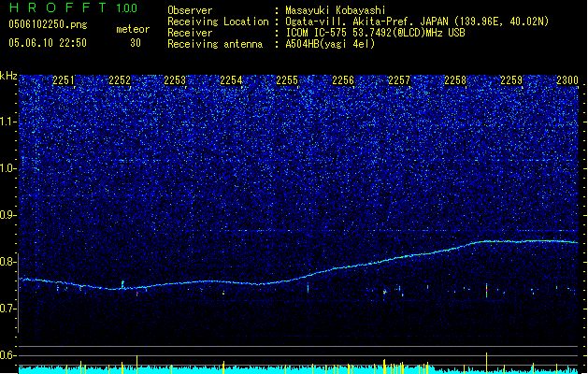Click the 2254 time marker
The width and height of the screenshot is (588, 374).
click(231, 80)
